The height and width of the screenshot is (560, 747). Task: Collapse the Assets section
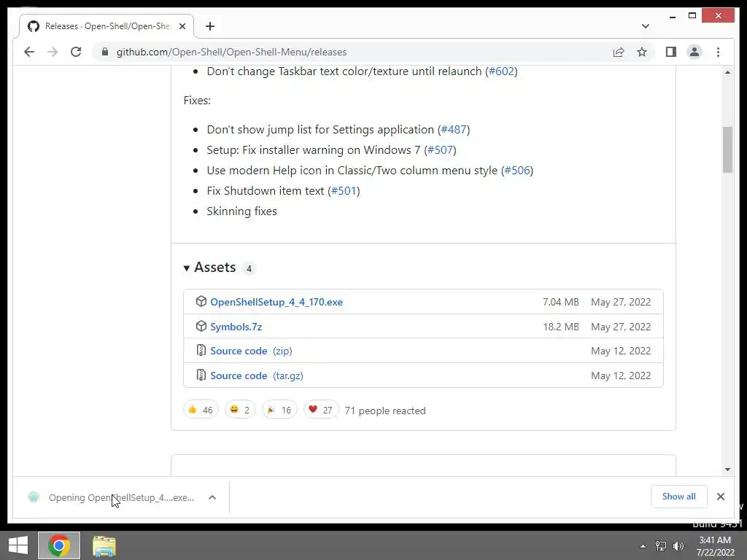[x=210, y=268]
